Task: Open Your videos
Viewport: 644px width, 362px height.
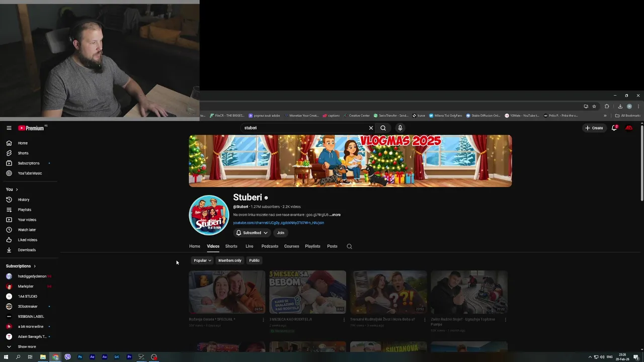Action: [x=27, y=220]
